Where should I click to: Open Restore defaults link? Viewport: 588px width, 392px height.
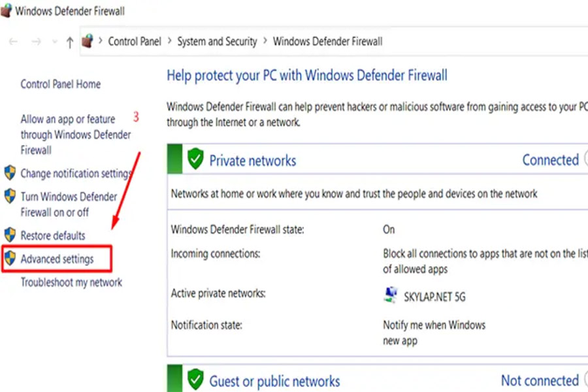[x=53, y=236]
